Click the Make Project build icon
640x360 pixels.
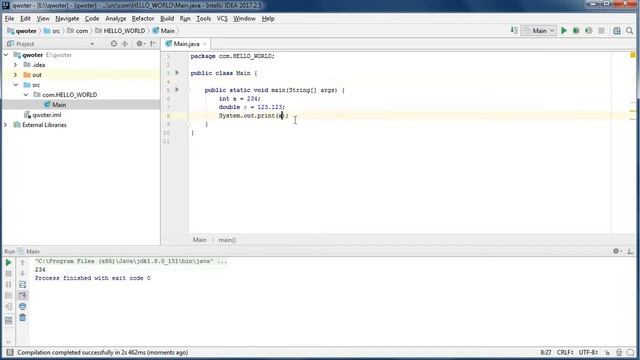pos(514,31)
